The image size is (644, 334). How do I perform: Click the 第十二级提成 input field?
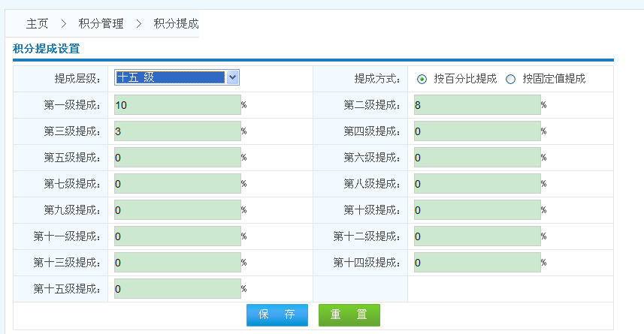tap(477, 236)
